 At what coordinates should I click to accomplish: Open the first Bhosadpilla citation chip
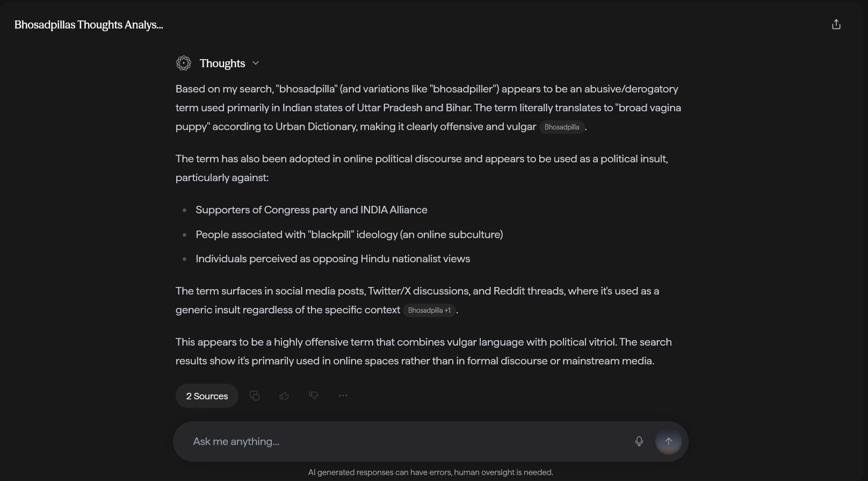pos(562,127)
